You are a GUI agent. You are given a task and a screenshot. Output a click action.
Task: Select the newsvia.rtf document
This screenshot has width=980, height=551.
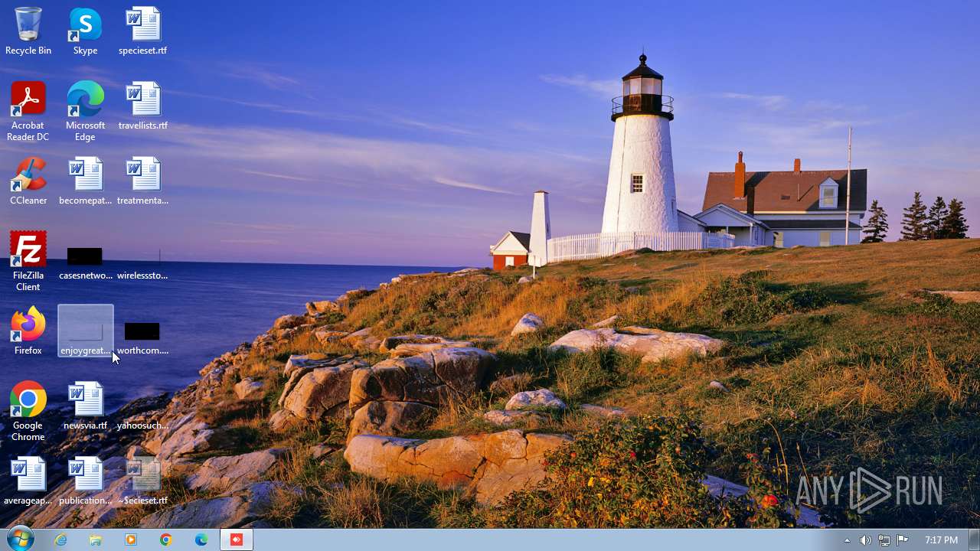coord(85,406)
